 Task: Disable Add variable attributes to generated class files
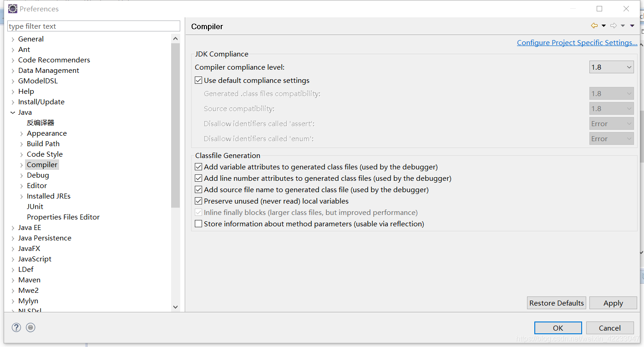pyautogui.click(x=198, y=167)
